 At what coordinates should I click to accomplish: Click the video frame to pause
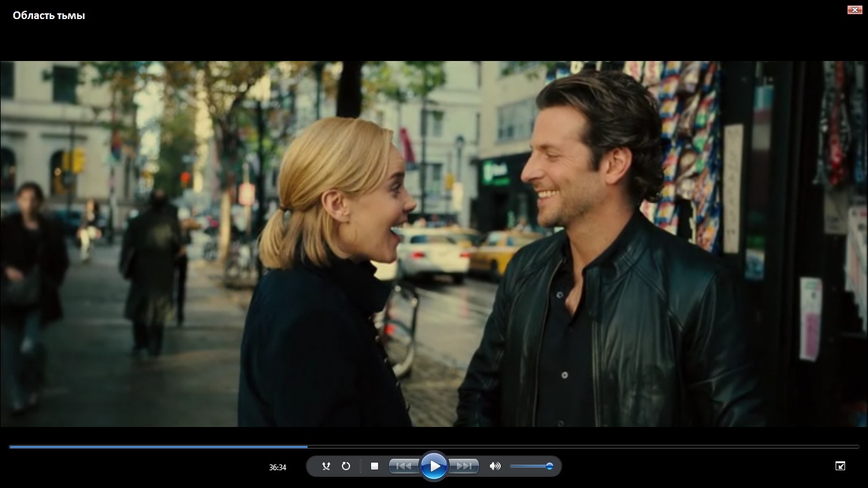434,243
